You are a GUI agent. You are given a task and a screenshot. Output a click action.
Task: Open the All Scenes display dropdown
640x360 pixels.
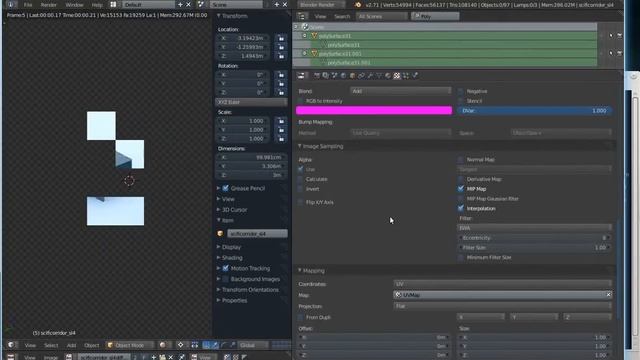pos(382,16)
